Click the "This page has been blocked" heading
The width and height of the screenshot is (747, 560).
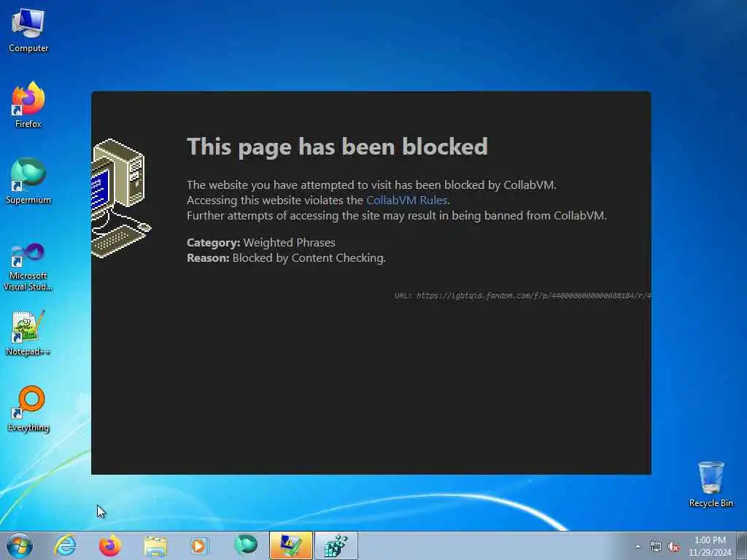337,147
